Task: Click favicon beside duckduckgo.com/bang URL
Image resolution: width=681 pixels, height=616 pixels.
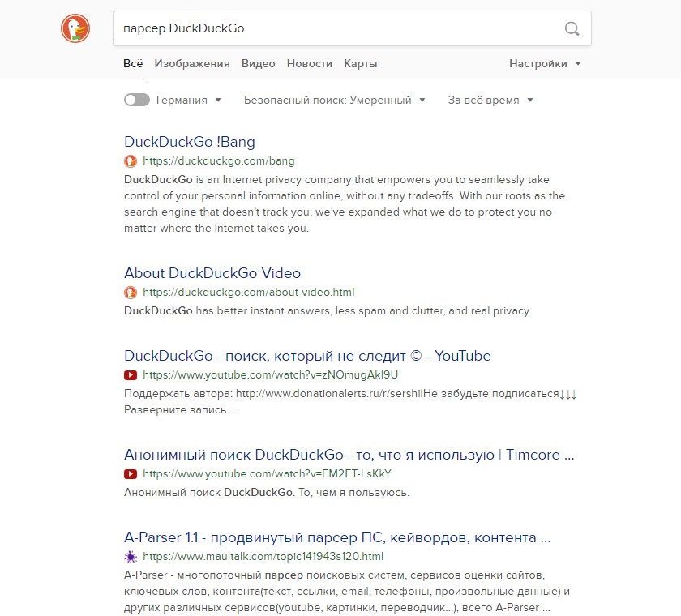Action: click(131, 161)
